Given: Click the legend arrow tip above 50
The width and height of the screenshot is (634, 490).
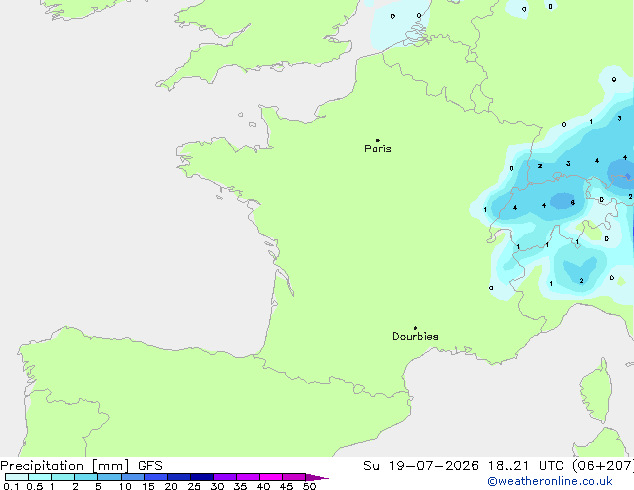Looking at the screenshot, I should click(x=317, y=477).
